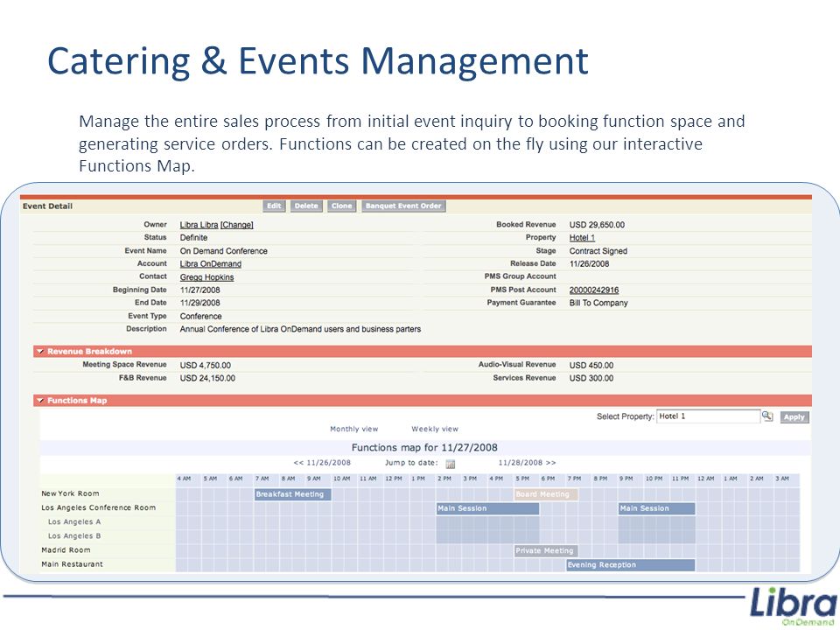Click the Meeting Space Revenue value USD 4,750.00
840x630 pixels.
pos(205,366)
